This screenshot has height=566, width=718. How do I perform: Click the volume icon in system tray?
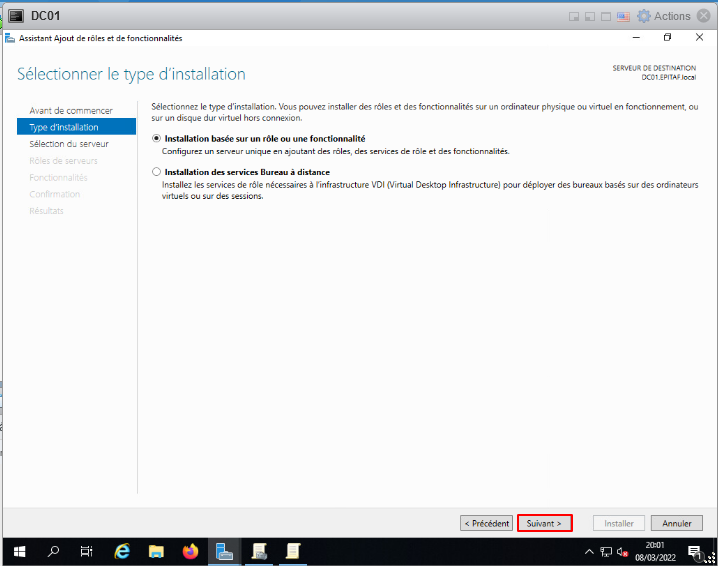click(x=621, y=552)
